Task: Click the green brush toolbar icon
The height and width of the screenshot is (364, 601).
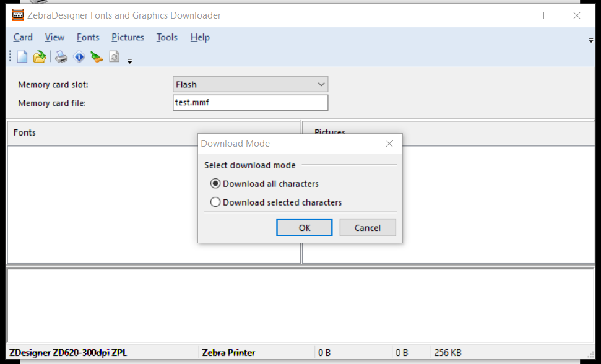Action: pos(97,57)
